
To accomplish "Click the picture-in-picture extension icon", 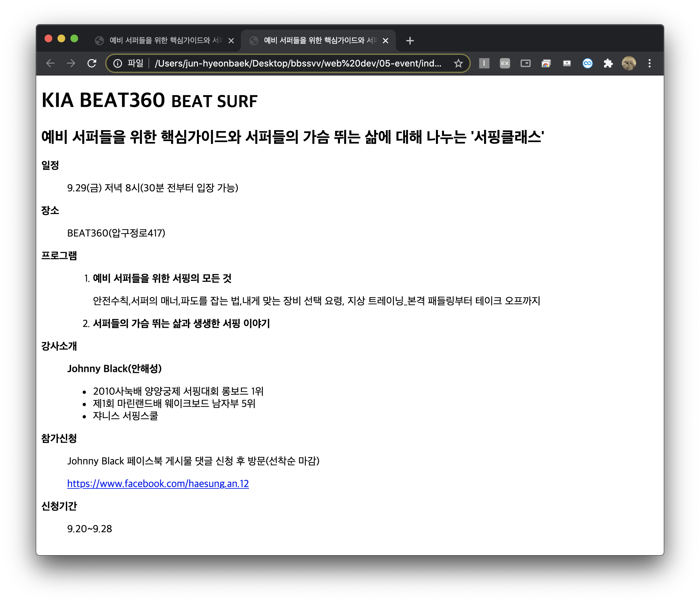I will (x=525, y=63).
